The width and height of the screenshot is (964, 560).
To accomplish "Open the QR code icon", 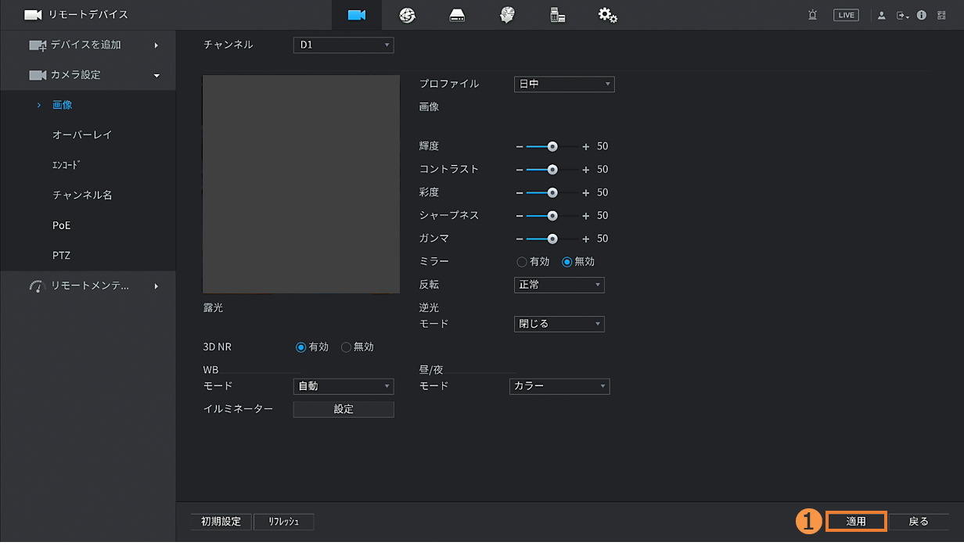I will pyautogui.click(x=941, y=15).
